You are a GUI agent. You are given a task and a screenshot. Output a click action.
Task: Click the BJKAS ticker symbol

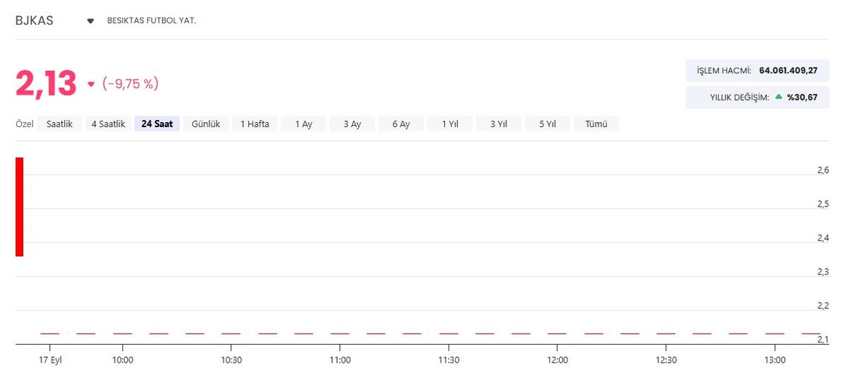[34, 20]
